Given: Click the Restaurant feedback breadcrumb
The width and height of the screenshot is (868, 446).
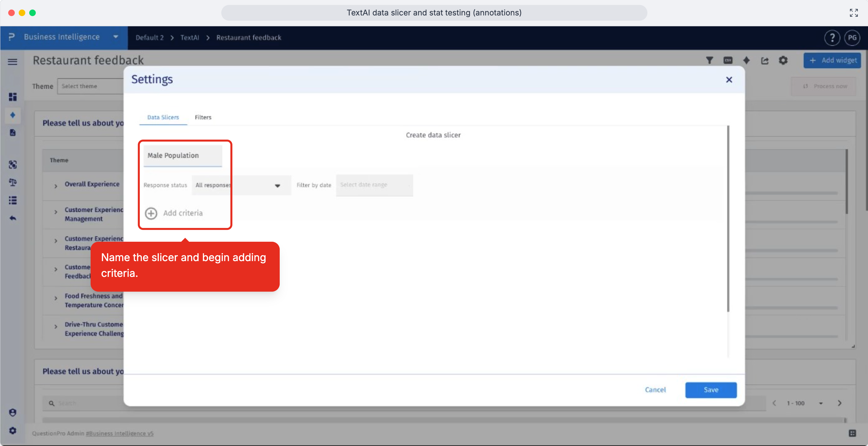Looking at the screenshot, I should tap(249, 37).
